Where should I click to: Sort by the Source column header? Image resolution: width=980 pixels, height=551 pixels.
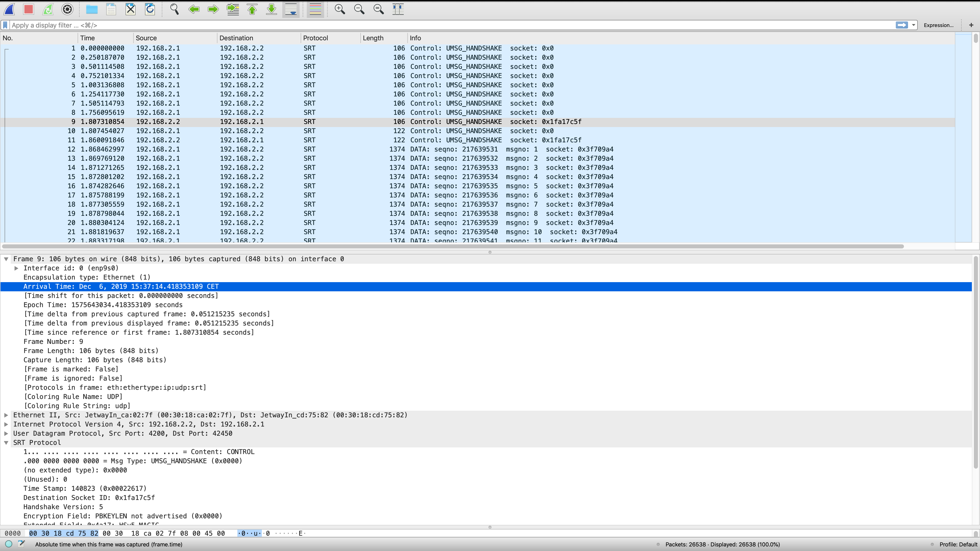(x=175, y=38)
